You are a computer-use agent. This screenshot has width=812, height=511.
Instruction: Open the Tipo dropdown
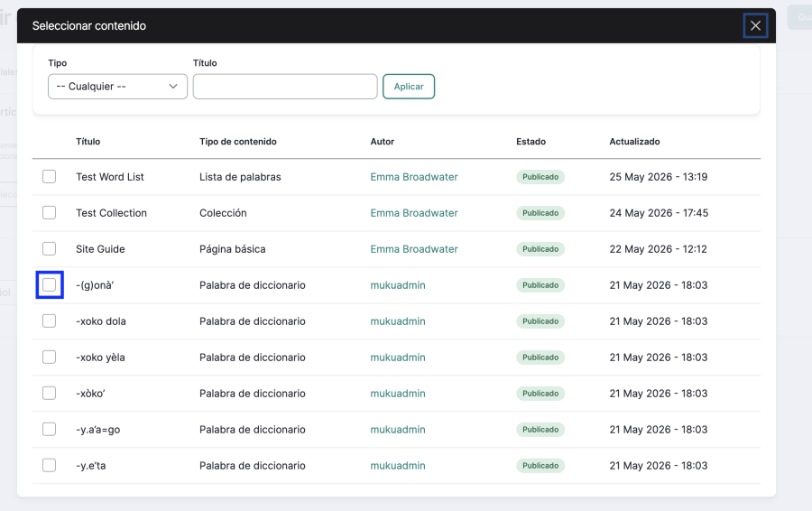click(x=117, y=87)
